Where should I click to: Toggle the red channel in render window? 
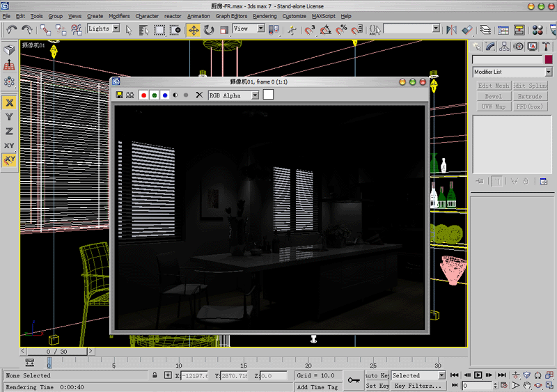point(143,95)
